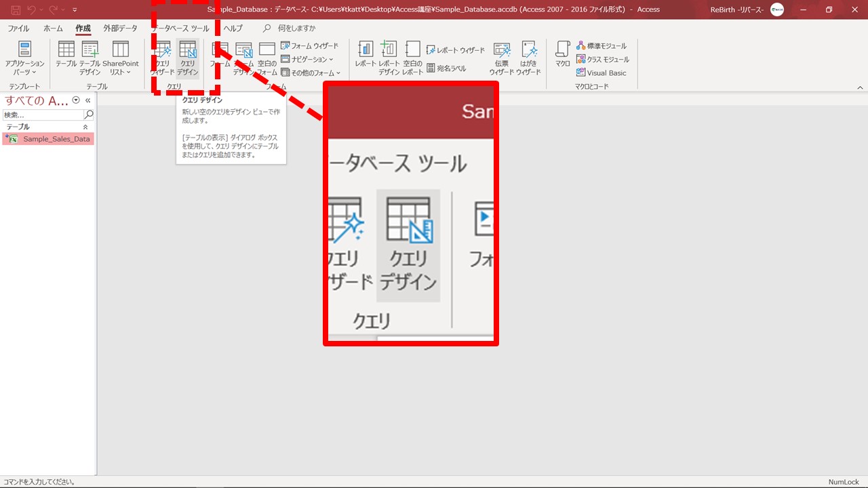The height and width of the screenshot is (488, 868).
Task: Expand the アプリケーション パーツ dropdown
Action: coord(24,57)
